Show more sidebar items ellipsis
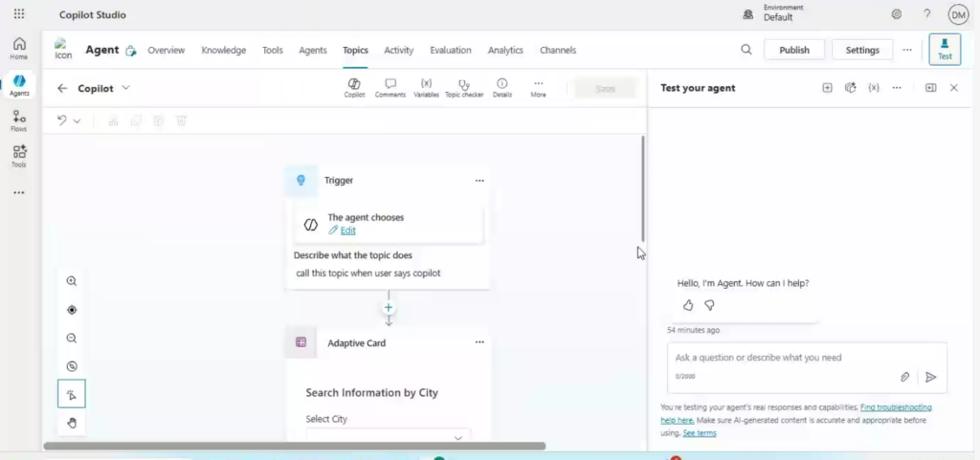The height and width of the screenshot is (460, 980). (x=19, y=193)
